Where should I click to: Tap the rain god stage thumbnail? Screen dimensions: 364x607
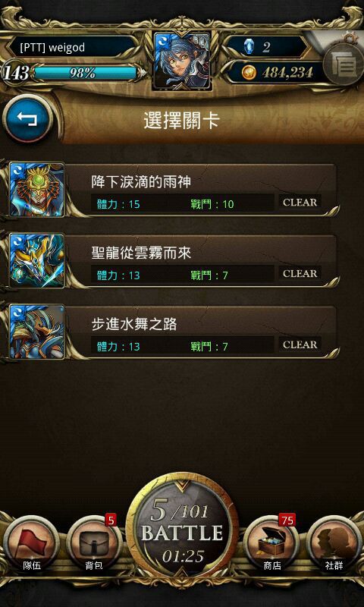coord(36,190)
